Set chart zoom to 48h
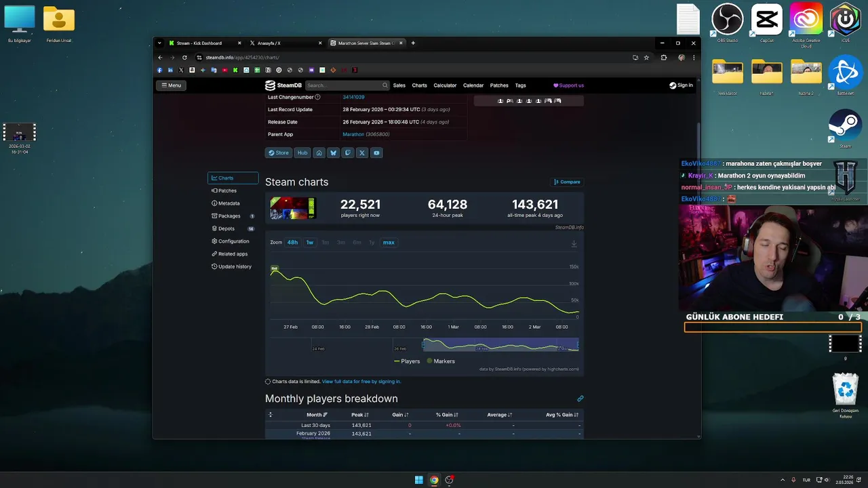This screenshot has height=488, width=868. click(292, 243)
